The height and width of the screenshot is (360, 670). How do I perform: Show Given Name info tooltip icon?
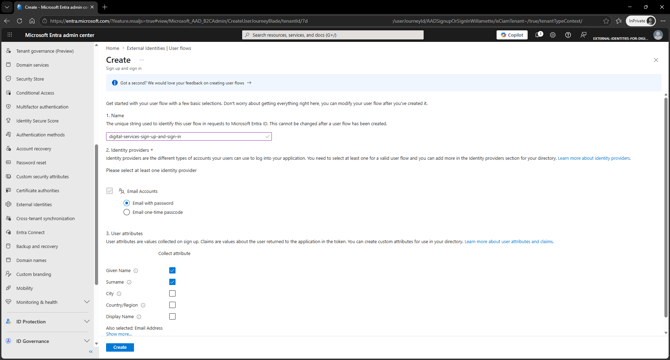pos(136,271)
